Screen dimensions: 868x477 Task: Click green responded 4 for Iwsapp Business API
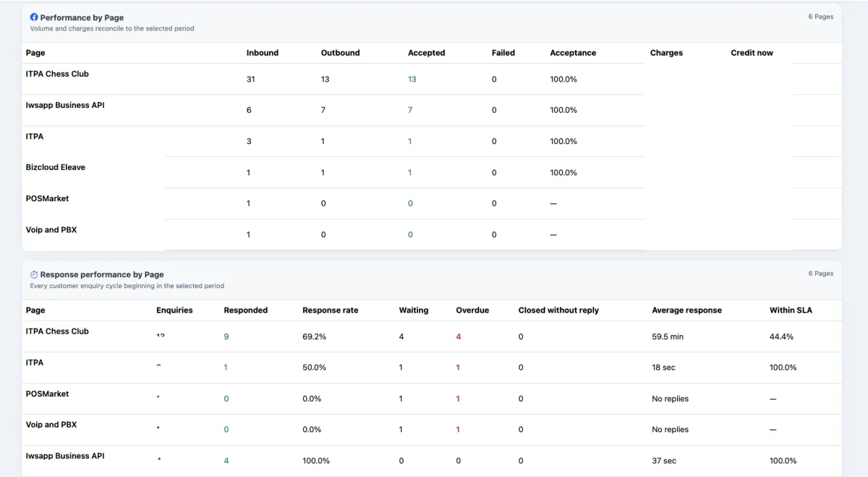226,461
